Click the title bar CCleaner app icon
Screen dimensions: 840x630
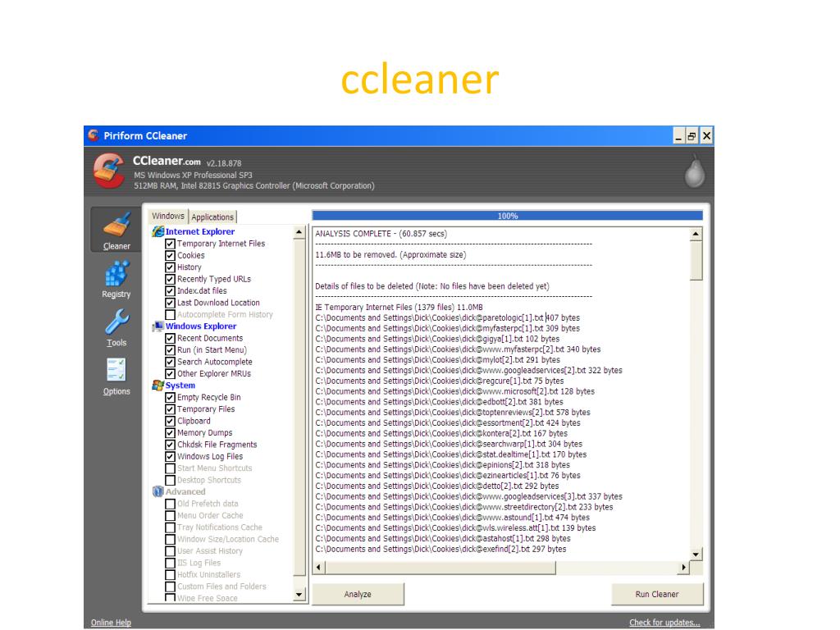click(x=94, y=135)
